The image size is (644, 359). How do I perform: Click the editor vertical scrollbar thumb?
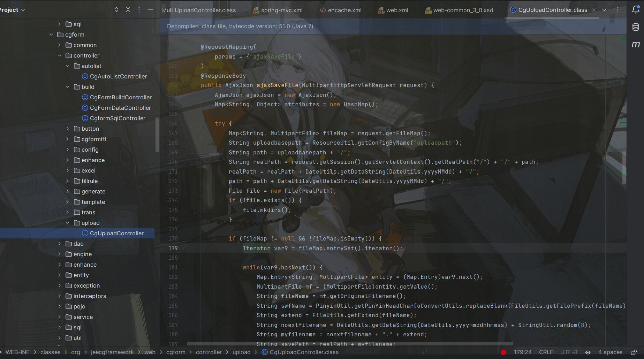624,168
